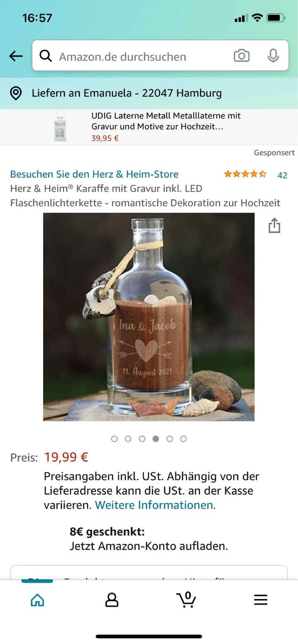298x644 pixels.
Task: Open the star rating reviews
Action: (245, 174)
